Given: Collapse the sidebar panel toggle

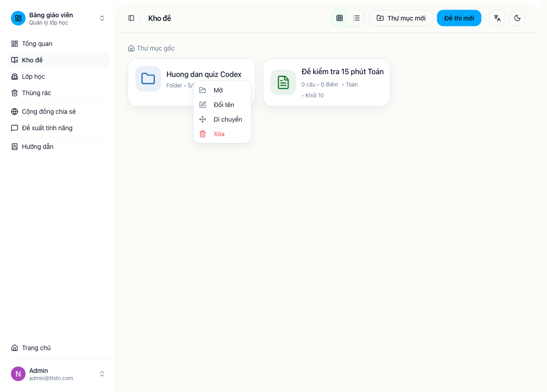Looking at the screenshot, I should (x=131, y=18).
